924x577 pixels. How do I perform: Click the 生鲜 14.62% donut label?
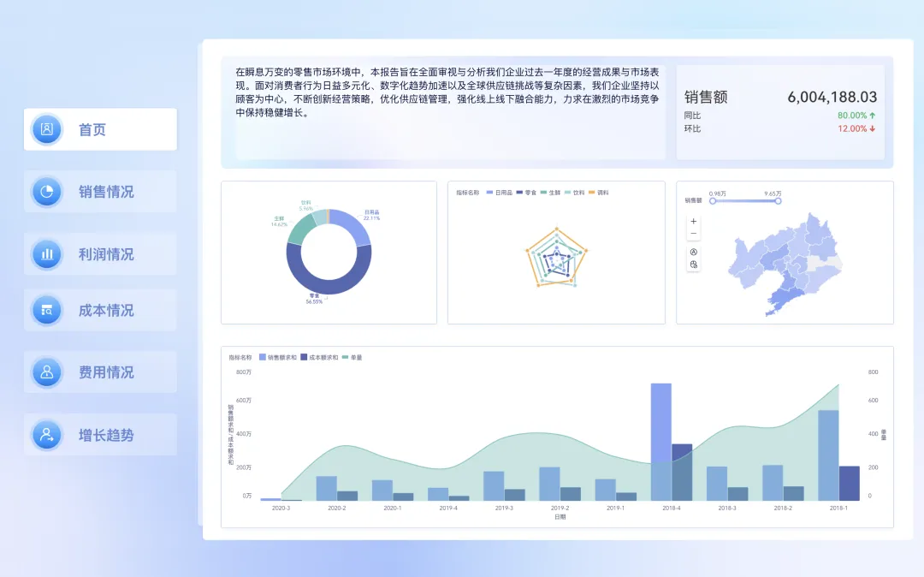(x=279, y=222)
